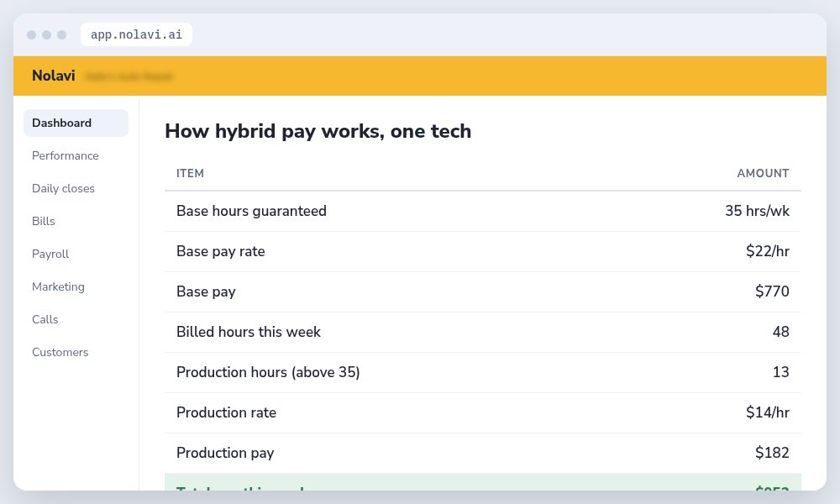Click 'Billed hours this week' label
Screen dimensions: 840x504
pyautogui.click(x=249, y=332)
